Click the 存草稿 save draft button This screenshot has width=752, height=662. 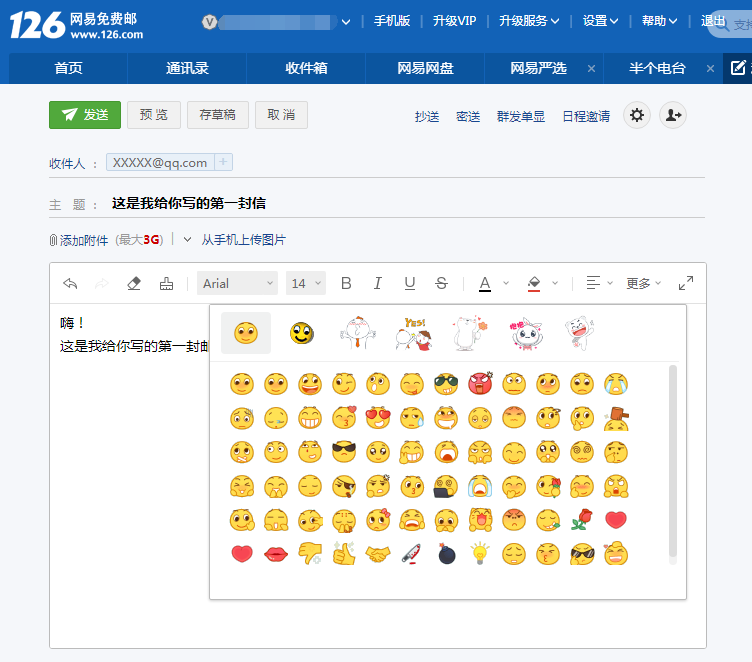coord(217,115)
